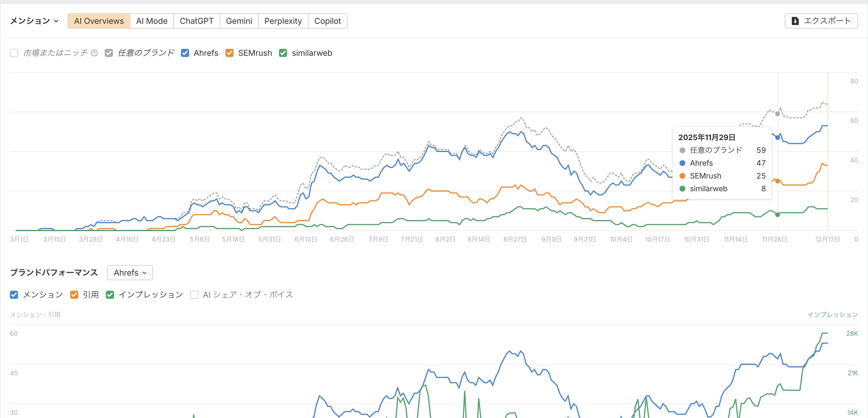The height and width of the screenshot is (418, 868).
Task: Click the help icon beside 市場またはニッチ
Action: (94, 53)
